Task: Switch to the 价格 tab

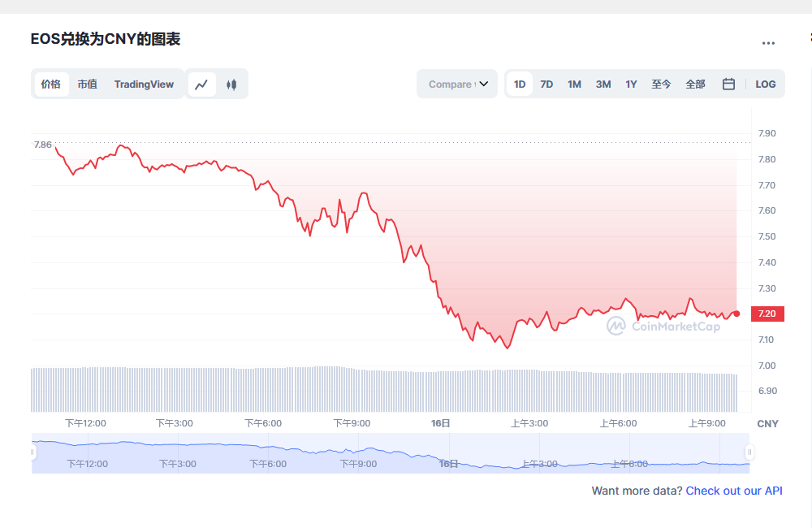Action: pyautogui.click(x=51, y=84)
